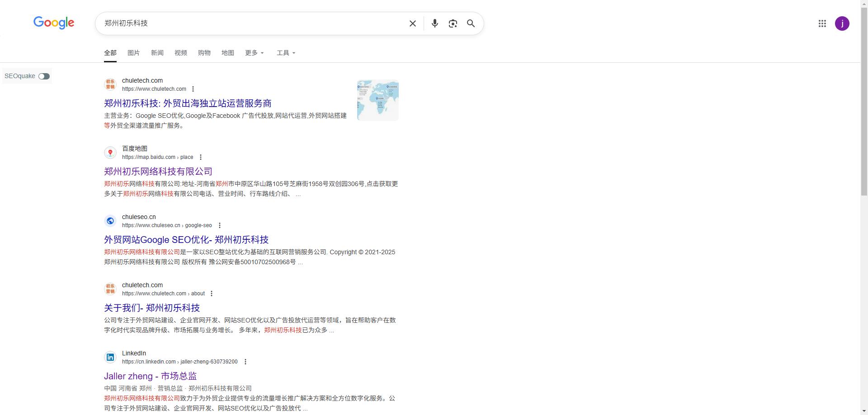Viewport: 868px width, 415px height.
Task: Click the voice search microphone icon
Action: (434, 23)
